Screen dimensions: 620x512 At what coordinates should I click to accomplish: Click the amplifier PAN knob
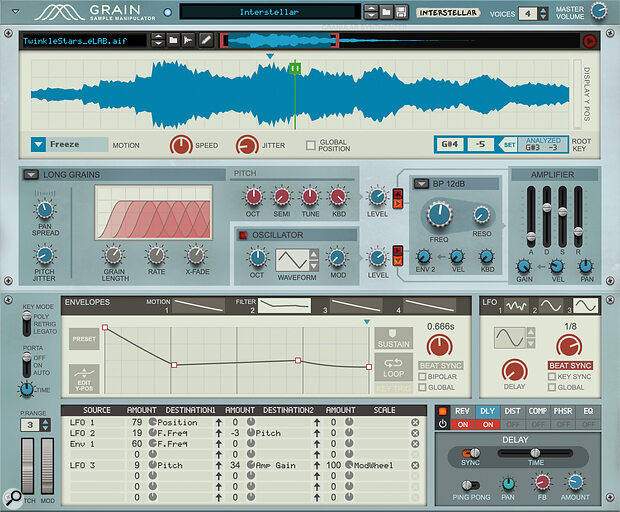(586, 266)
